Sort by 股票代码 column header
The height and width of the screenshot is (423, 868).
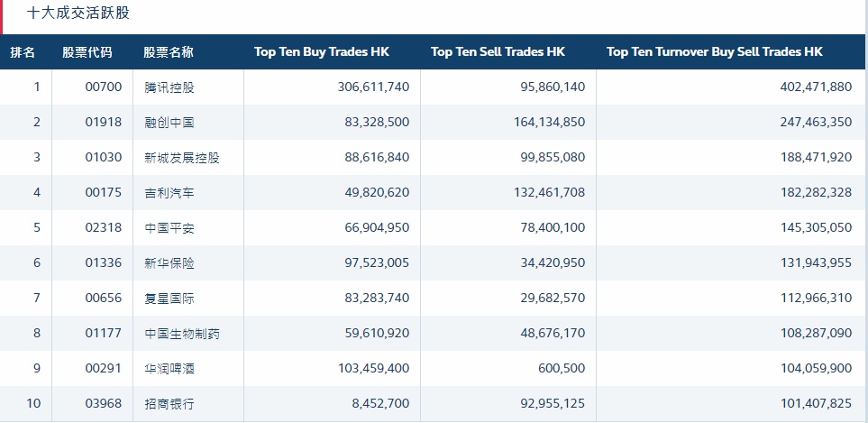[87, 52]
